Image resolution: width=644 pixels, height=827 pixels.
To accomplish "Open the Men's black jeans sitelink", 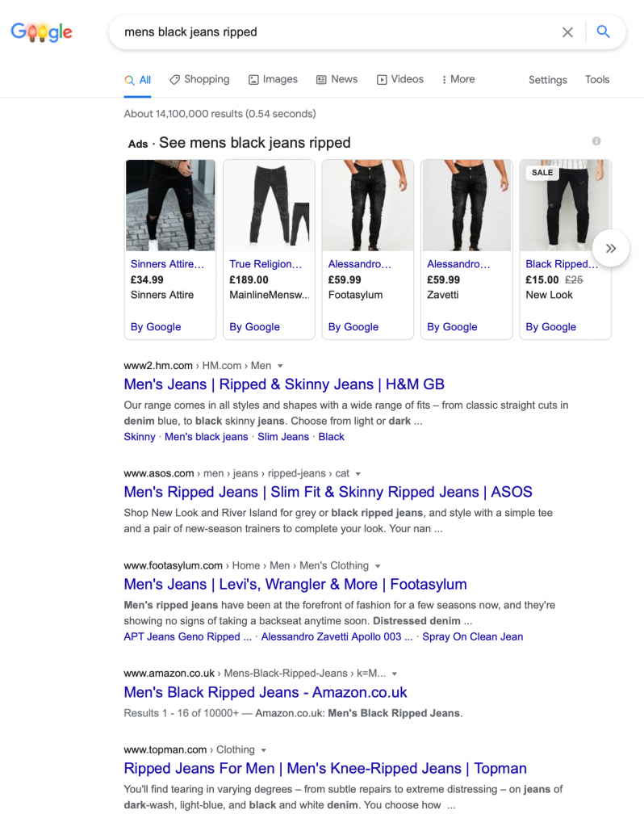I will pyautogui.click(x=206, y=437).
